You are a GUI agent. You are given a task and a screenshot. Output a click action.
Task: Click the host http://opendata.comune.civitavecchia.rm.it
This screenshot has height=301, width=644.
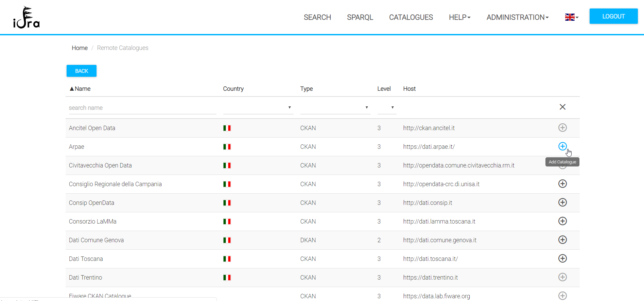(459, 165)
